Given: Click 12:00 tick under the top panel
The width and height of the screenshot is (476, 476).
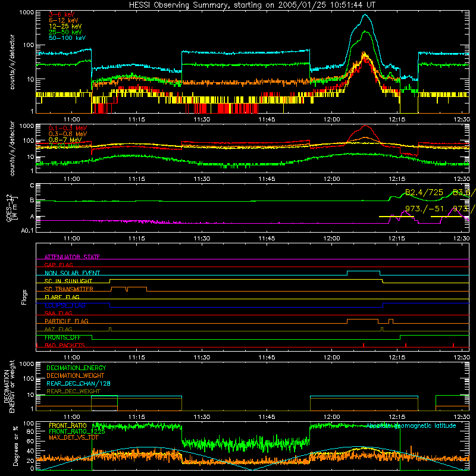Looking at the screenshot, I should pyautogui.click(x=331, y=120).
